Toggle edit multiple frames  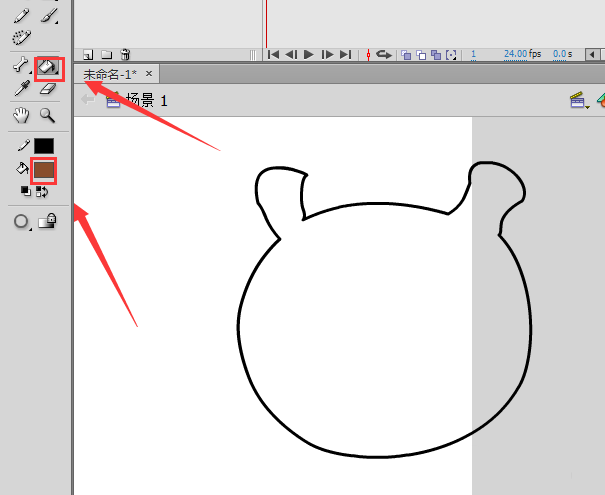[436, 55]
